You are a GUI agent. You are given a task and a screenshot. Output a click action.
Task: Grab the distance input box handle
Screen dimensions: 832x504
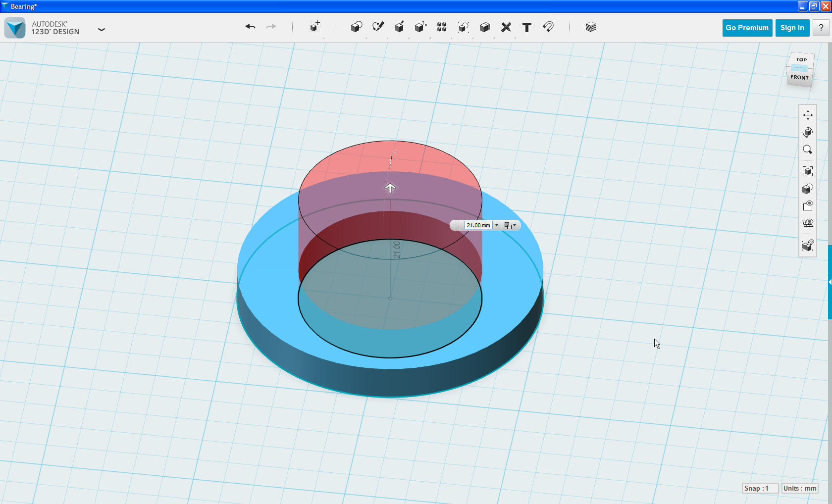pos(456,225)
